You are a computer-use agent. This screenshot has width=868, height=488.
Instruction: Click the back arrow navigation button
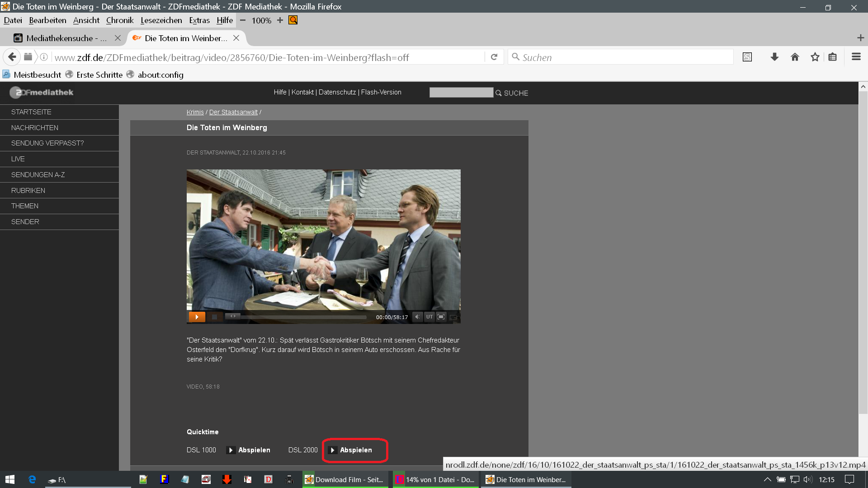(x=12, y=57)
